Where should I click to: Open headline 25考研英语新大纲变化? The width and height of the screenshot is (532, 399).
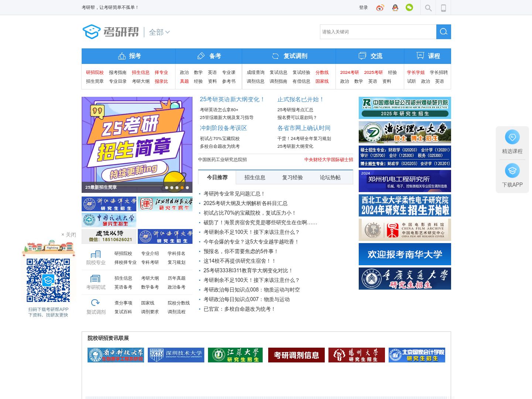click(232, 99)
